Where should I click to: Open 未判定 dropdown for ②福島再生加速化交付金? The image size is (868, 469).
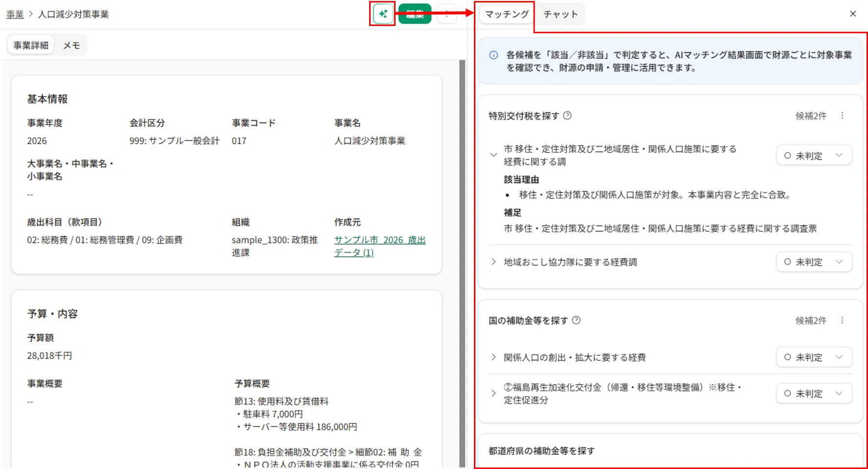pyautogui.click(x=814, y=394)
